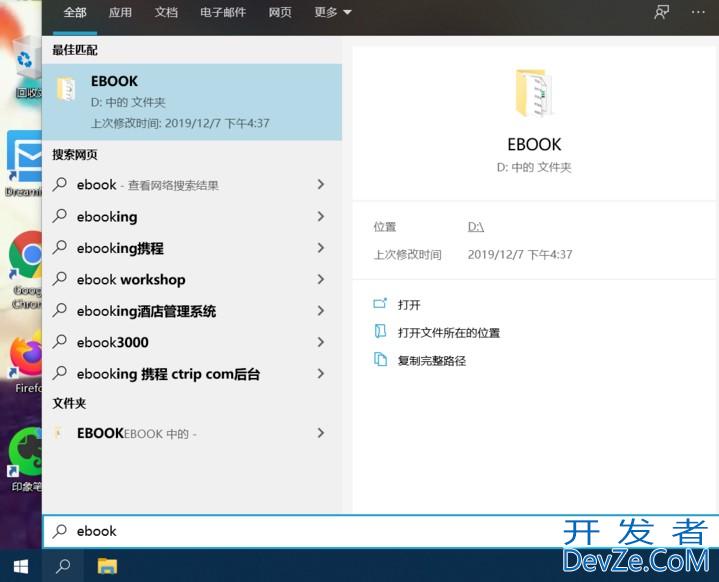This screenshot has width=719, height=582.
Task: Open the three-dots options menu
Action: coord(698,12)
